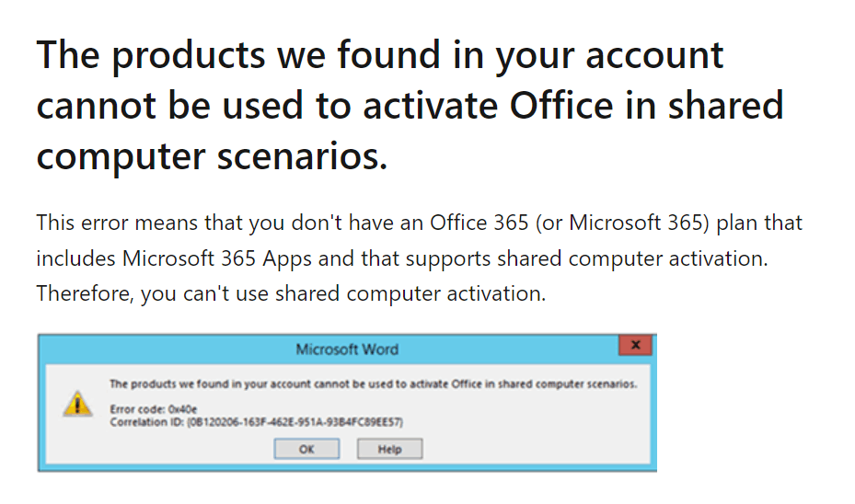The width and height of the screenshot is (855, 504).
Task: Click the OK button in the dialog
Action: (x=306, y=449)
